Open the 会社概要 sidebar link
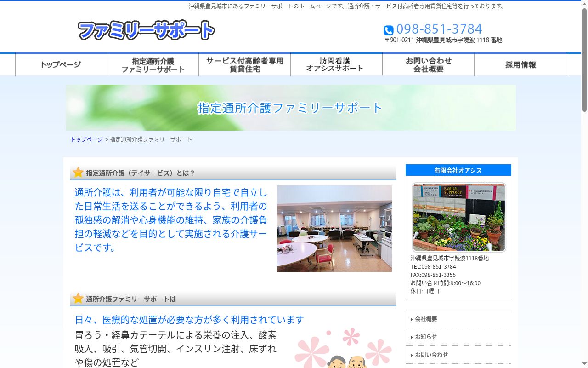 pyautogui.click(x=458, y=319)
